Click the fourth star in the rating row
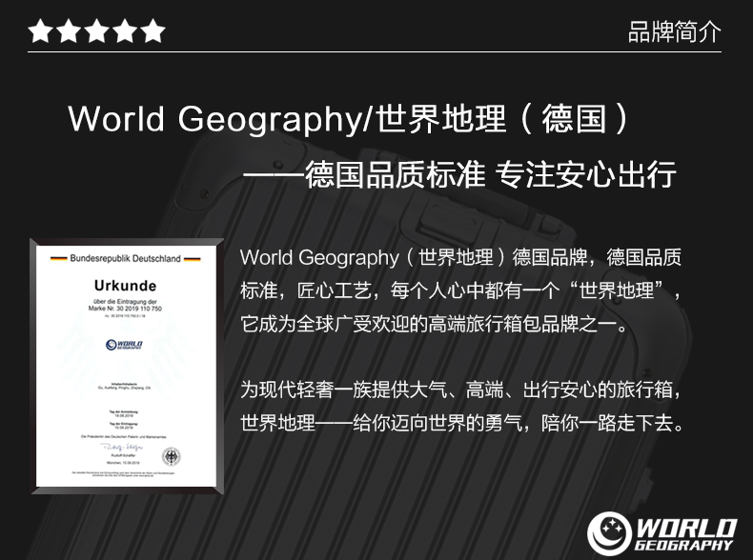753x560 pixels. [125, 30]
